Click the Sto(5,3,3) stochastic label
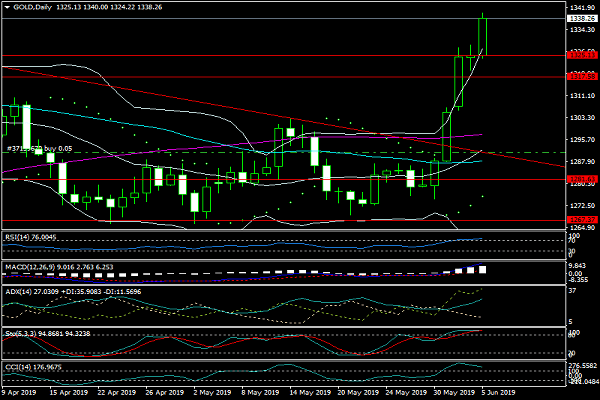 pyautogui.click(x=47, y=334)
